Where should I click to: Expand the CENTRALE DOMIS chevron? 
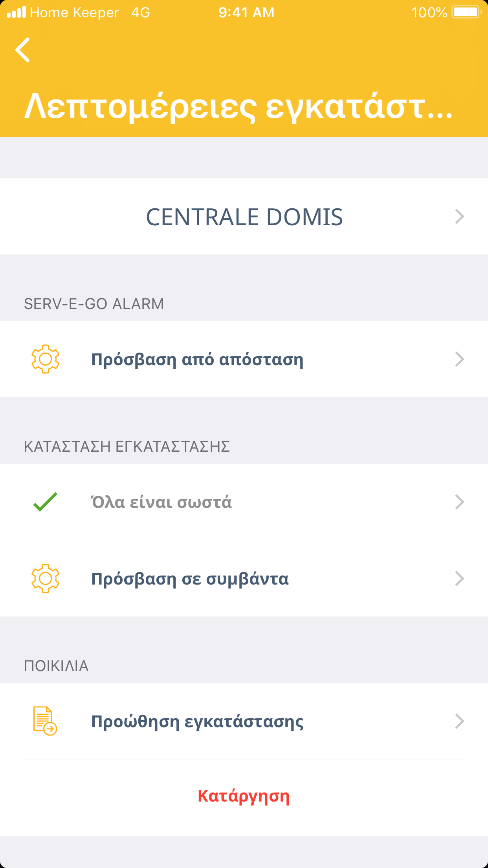point(459,217)
